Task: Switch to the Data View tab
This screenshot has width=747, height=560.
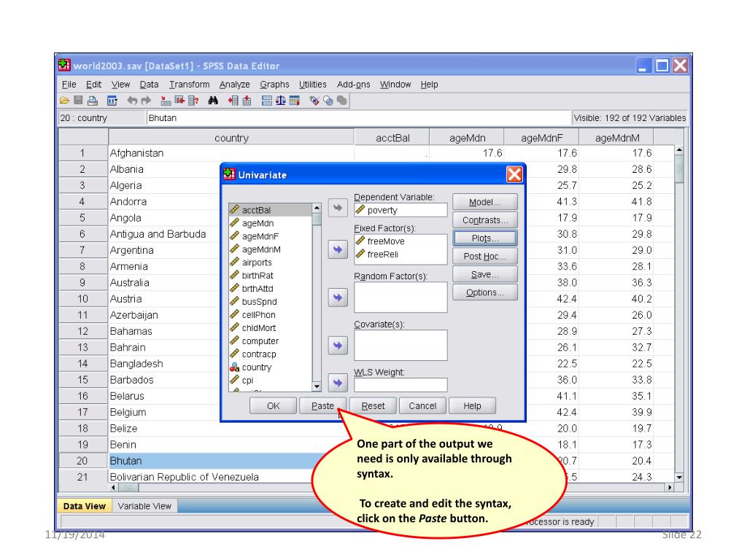Action: (x=85, y=506)
